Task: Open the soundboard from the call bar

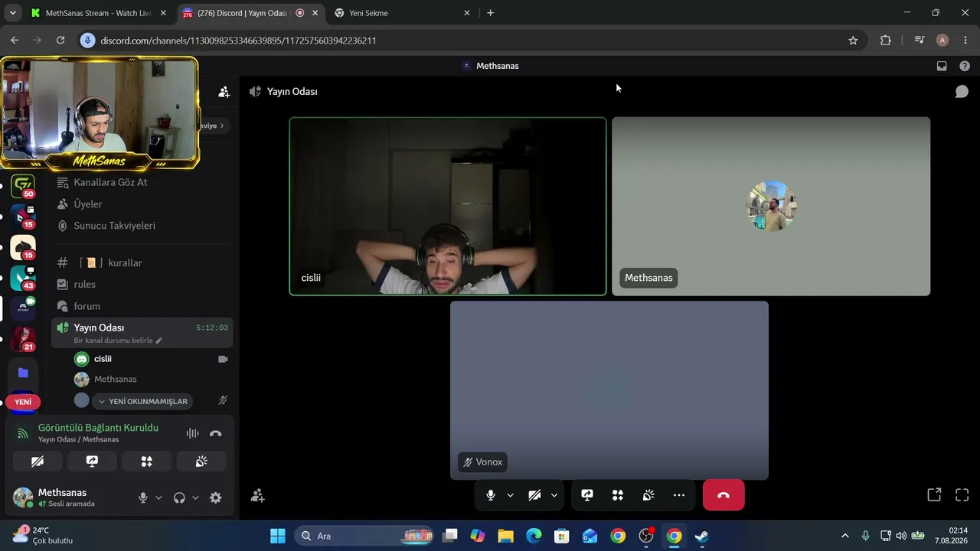Action: coord(648,495)
